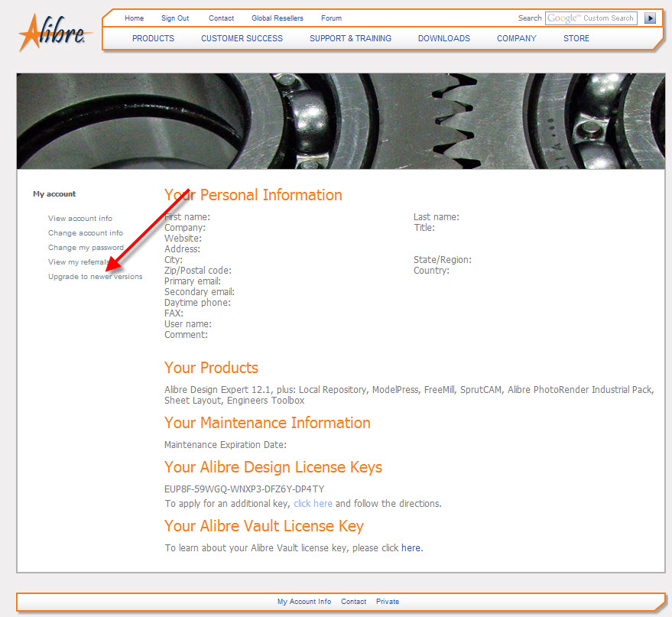Click 'here' for Vault license key info
The height and width of the screenshot is (617, 672).
coord(411,548)
